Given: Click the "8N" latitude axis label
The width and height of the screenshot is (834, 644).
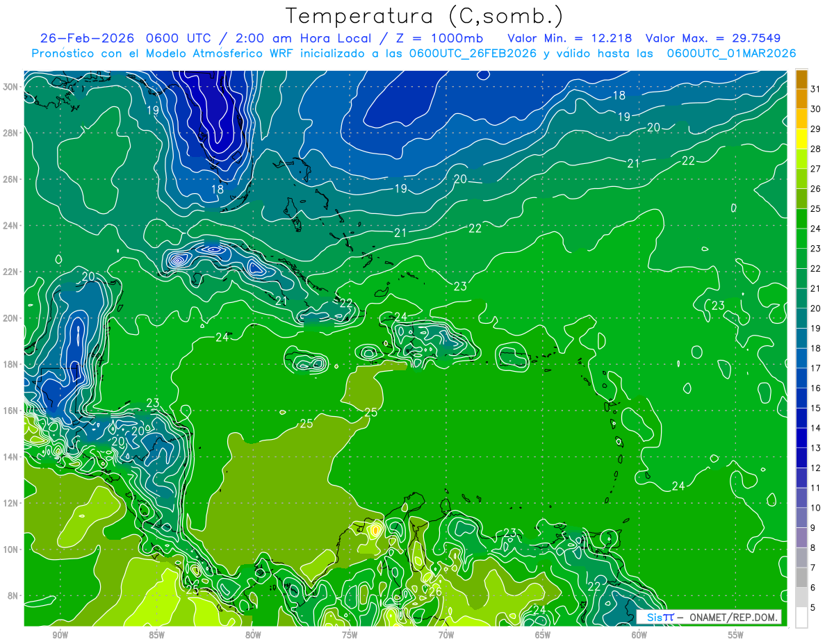Looking at the screenshot, I should pyautogui.click(x=13, y=595).
